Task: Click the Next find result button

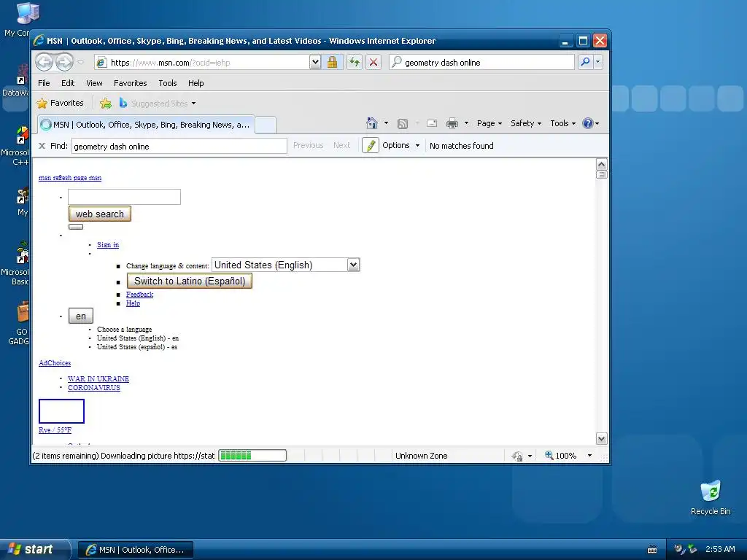Action: (341, 145)
